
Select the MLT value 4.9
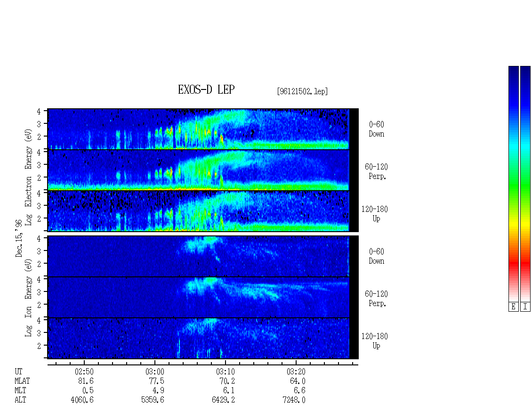(159, 391)
